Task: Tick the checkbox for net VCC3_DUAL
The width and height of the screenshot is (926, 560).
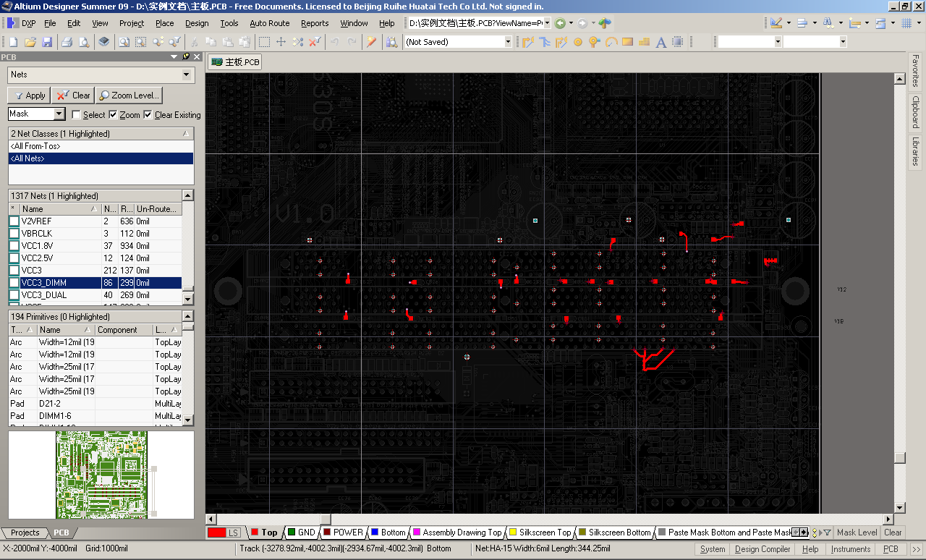Action: (14, 295)
